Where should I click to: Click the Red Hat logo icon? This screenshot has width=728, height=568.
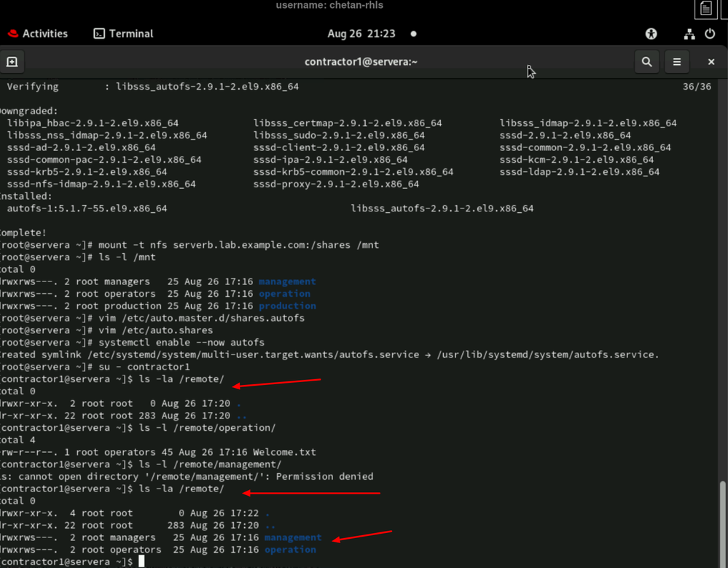click(12, 34)
